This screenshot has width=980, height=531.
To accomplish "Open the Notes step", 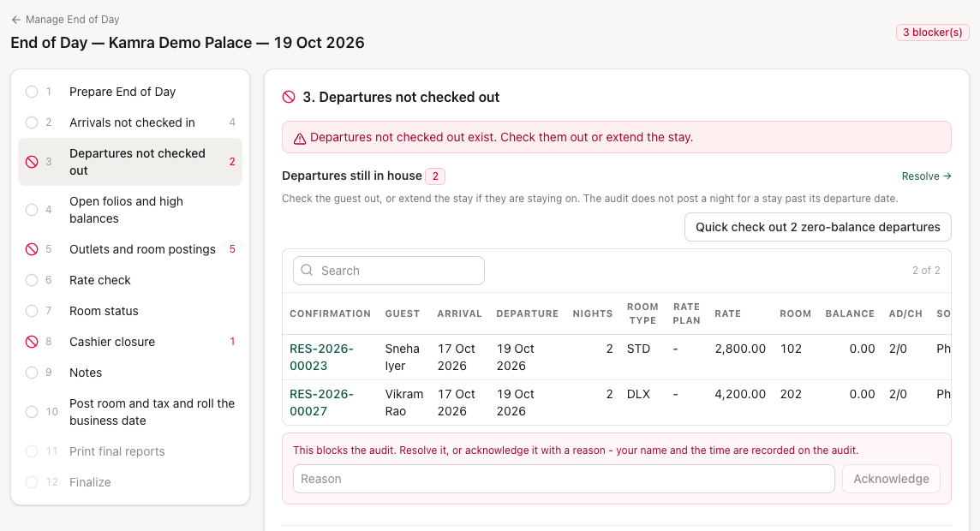I will click(130, 373).
